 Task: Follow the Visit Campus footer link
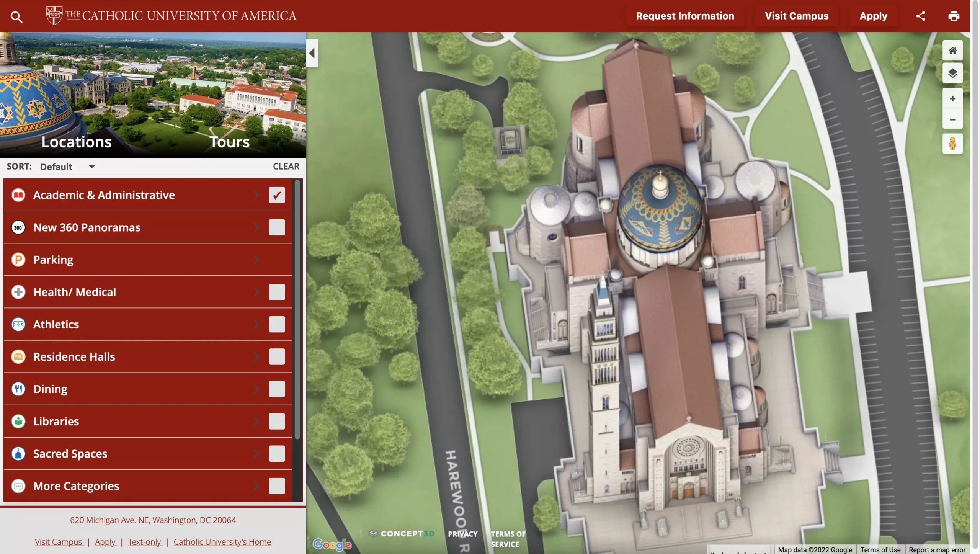[x=59, y=542]
